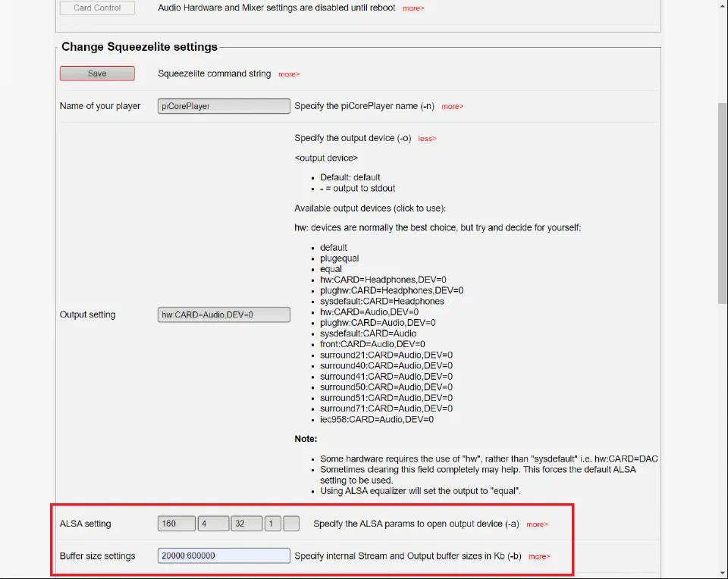This screenshot has width=728, height=579.
Task: Expand 'more>' beside Specify the ALSA params
Action: 537,524
